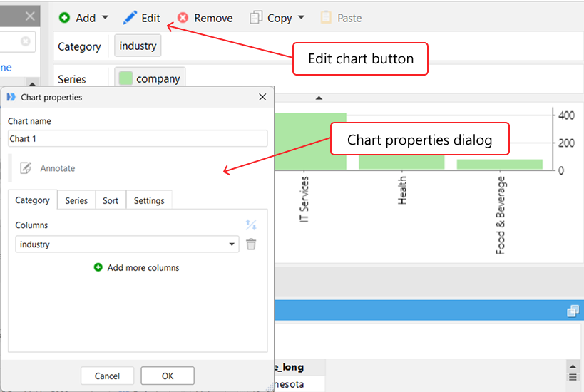Click the OK button
This screenshot has height=392, width=584.
tap(168, 376)
